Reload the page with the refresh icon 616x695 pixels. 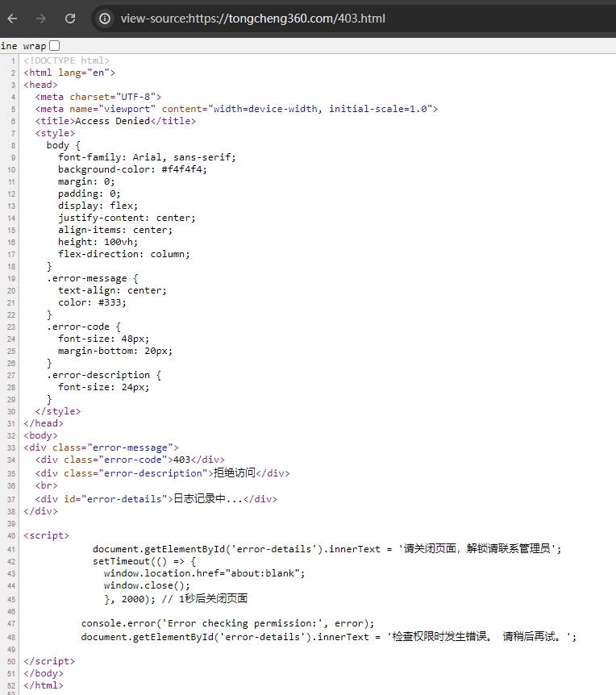click(x=70, y=19)
